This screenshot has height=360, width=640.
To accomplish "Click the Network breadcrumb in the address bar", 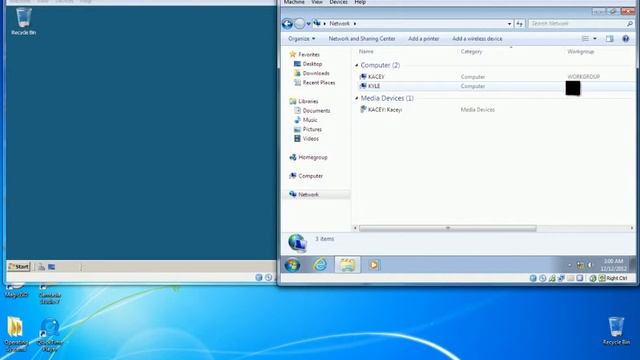I will [x=340, y=24].
